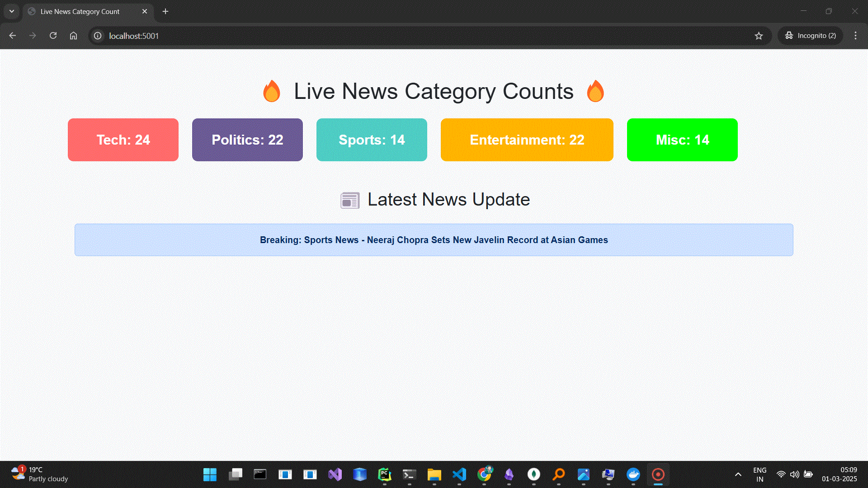The width and height of the screenshot is (868, 488).
Task: Reload the page with the refresh icon
Action: pos(53,36)
